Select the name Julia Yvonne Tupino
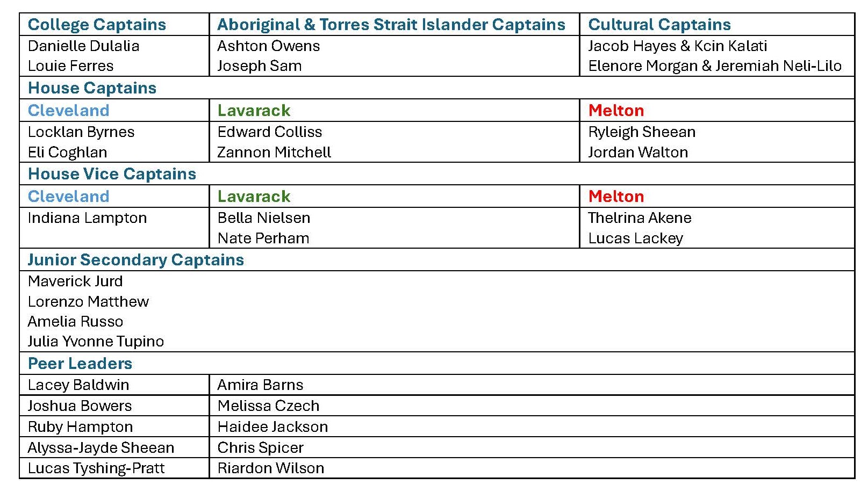The width and height of the screenshot is (868, 492). click(x=96, y=342)
